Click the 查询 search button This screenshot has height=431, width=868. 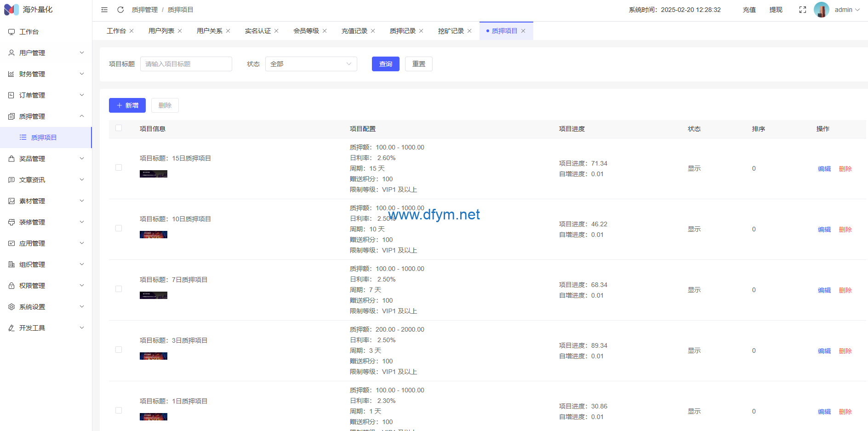(x=386, y=64)
